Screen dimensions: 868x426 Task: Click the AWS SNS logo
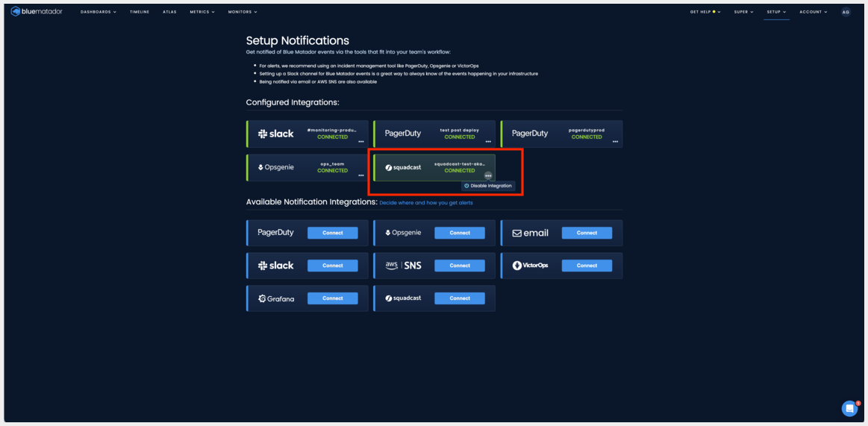click(403, 266)
